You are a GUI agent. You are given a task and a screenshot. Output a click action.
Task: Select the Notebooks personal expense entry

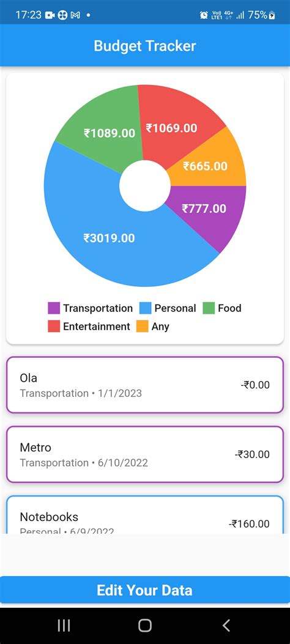[x=145, y=514]
